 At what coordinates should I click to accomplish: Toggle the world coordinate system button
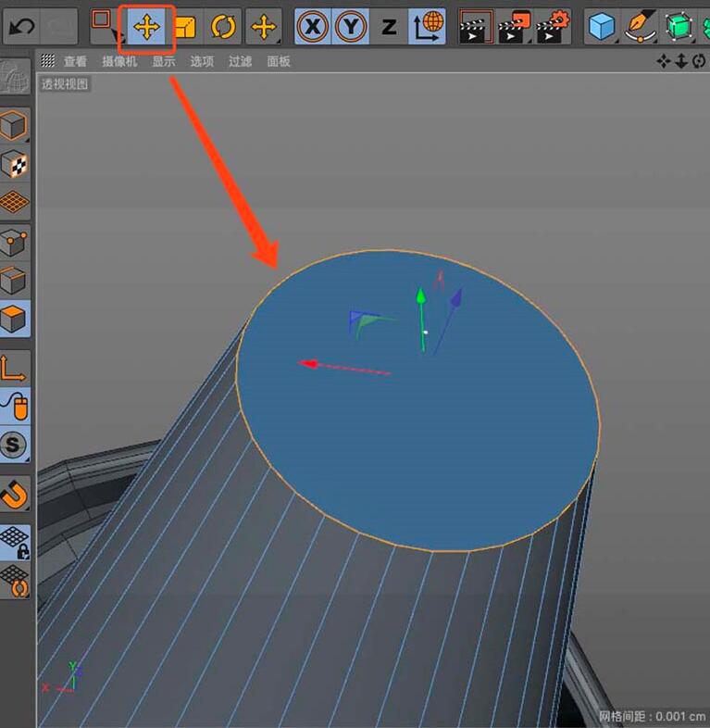tap(427, 27)
